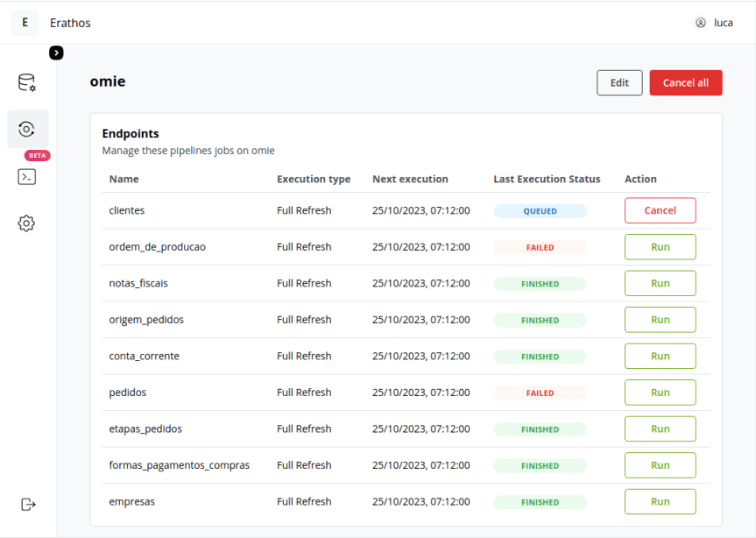
Task: Click the Cancel all button
Action: [686, 82]
